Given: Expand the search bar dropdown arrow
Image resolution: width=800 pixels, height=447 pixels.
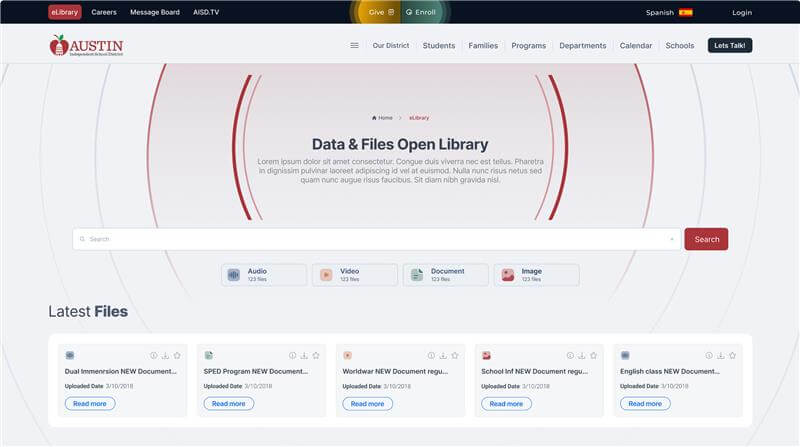Looking at the screenshot, I should point(672,239).
